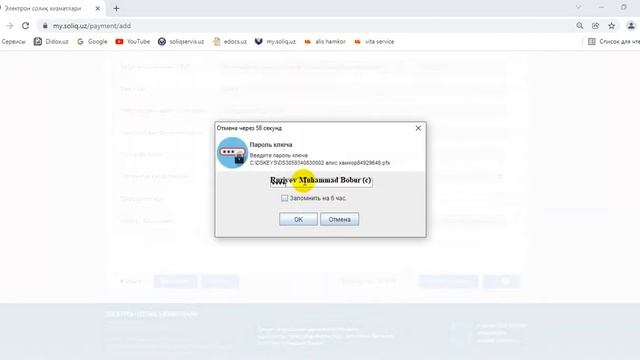640x360 pixels.
Task: Focus the key password input field
Action: [x=321, y=182]
